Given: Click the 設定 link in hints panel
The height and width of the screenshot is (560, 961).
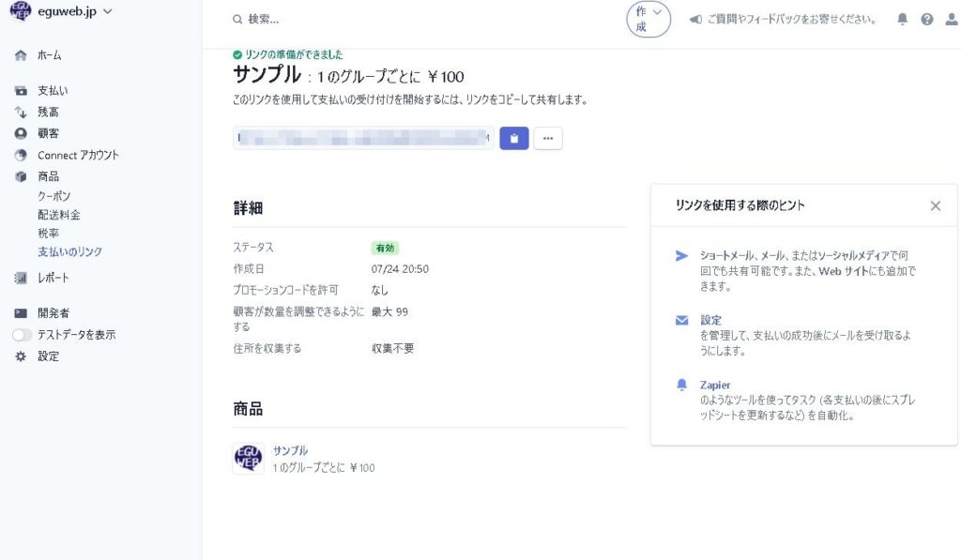Looking at the screenshot, I should tap(710, 320).
